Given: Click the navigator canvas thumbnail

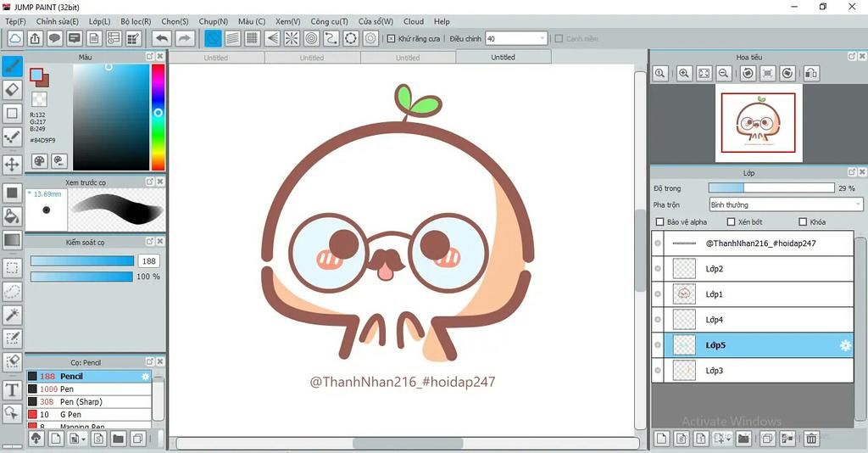Looking at the screenshot, I should click(759, 123).
